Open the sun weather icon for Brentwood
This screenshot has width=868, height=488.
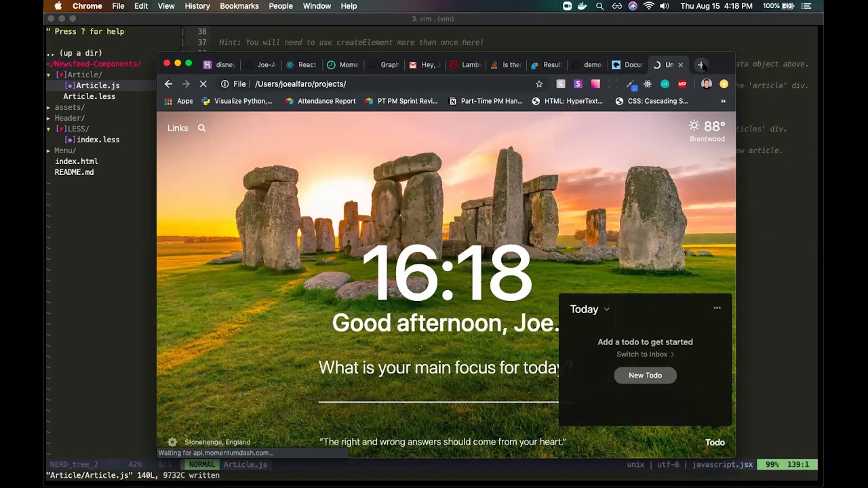pyautogui.click(x=694, y=126)
